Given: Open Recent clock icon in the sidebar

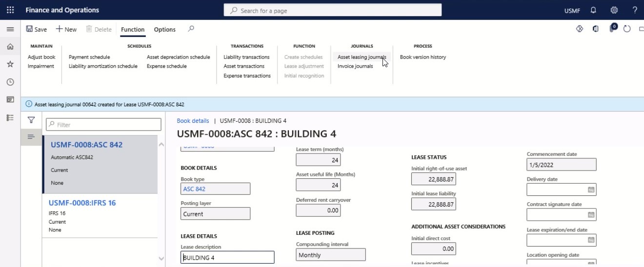Looking at the screenshot, I should [10, 82].
